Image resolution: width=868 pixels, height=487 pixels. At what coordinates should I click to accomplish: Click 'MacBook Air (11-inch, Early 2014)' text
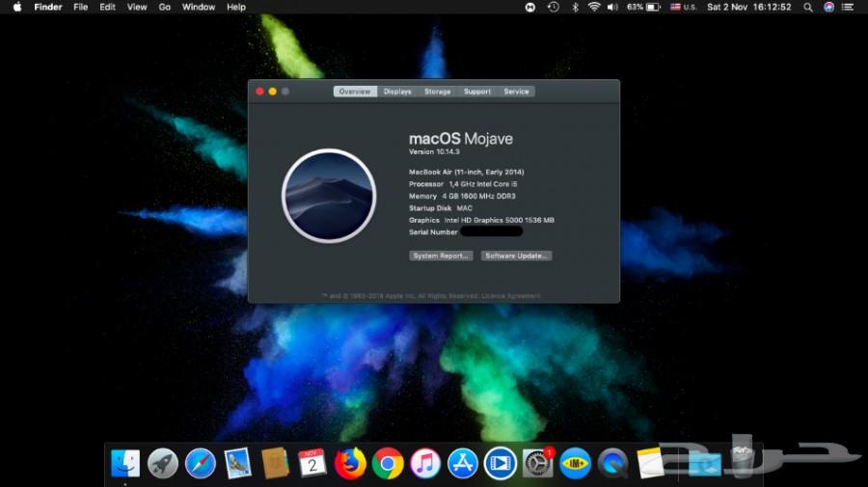pyautogui.click(x=466, y=172)
